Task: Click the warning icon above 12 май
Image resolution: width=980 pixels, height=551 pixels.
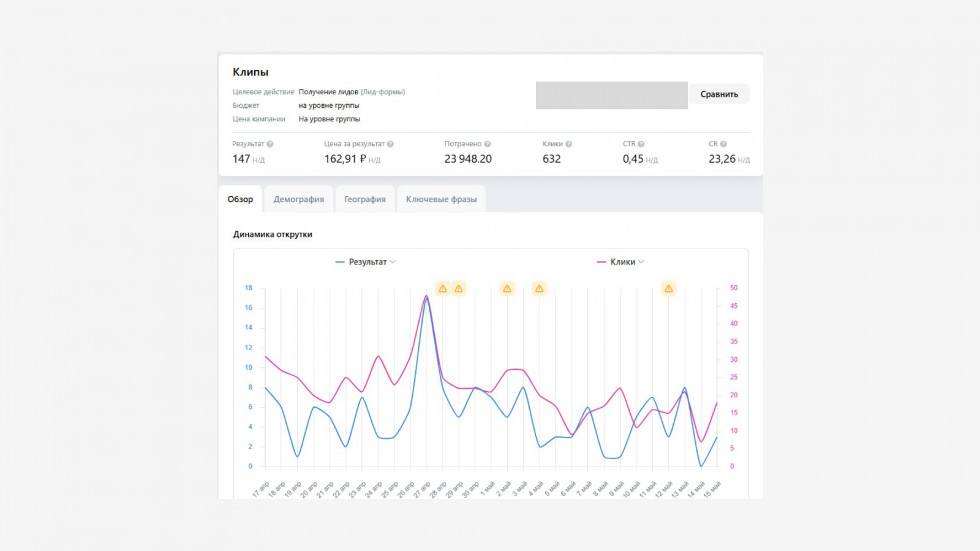Action: click(x=669, y=288)
